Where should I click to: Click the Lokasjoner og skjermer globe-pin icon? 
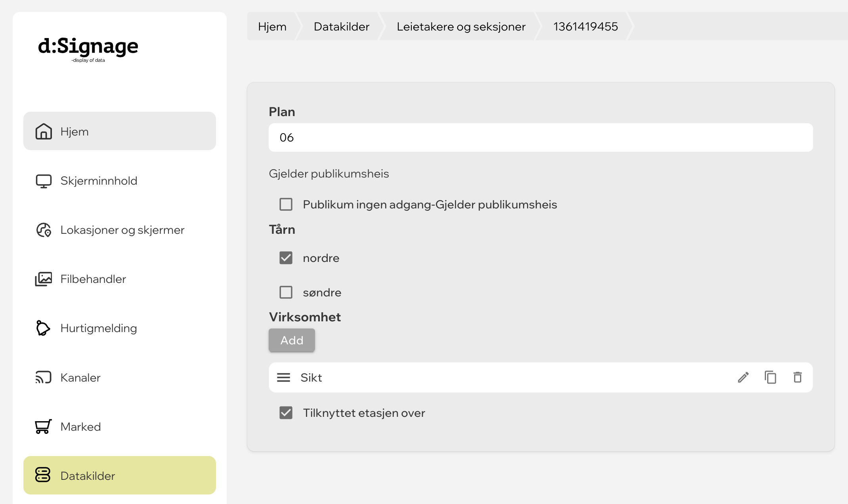(44, 230)
